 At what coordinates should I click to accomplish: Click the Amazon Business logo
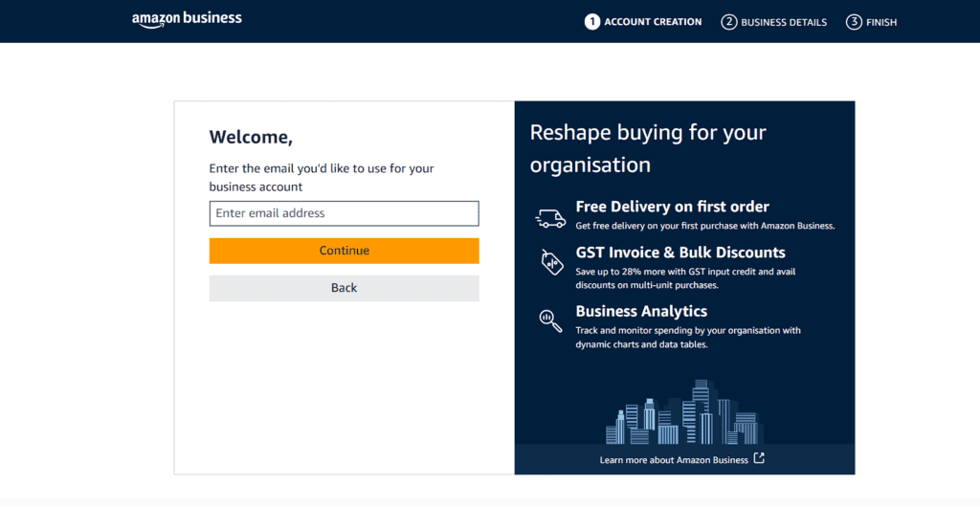point(187,20)
